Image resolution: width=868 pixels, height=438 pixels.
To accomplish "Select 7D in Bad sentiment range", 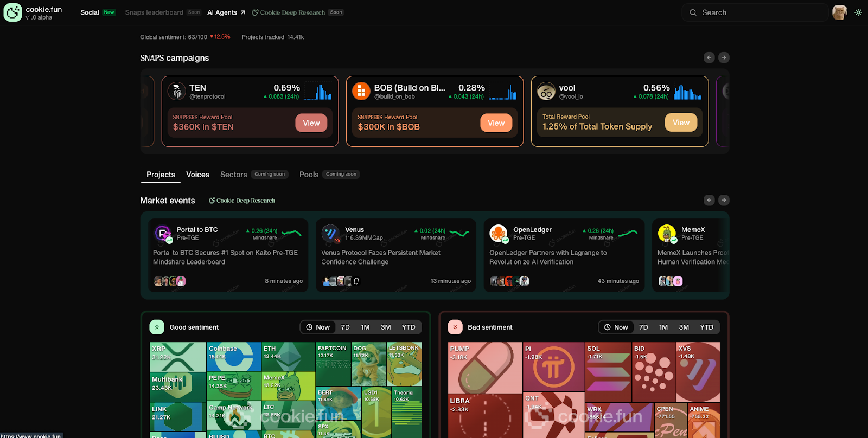I will tap(643, 327).
